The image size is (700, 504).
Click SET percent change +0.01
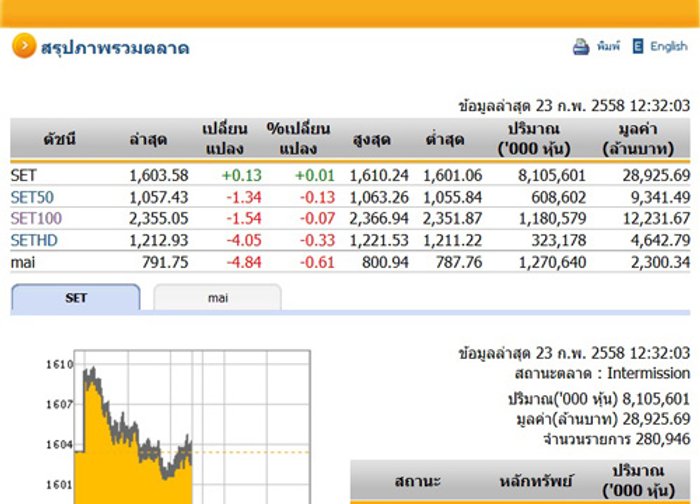click(315, 175)
